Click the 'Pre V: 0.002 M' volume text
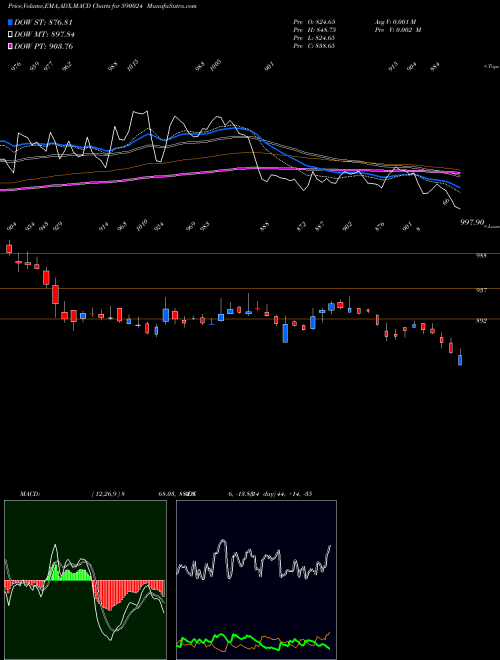Screen dimensions: 500x660 coord(398,30)
